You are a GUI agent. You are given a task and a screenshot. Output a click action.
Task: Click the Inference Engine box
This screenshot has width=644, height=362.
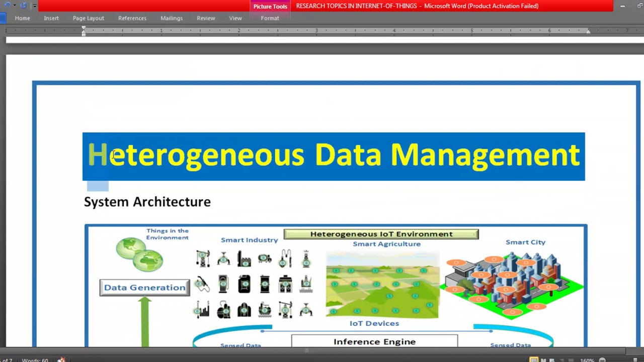(375, 341)
